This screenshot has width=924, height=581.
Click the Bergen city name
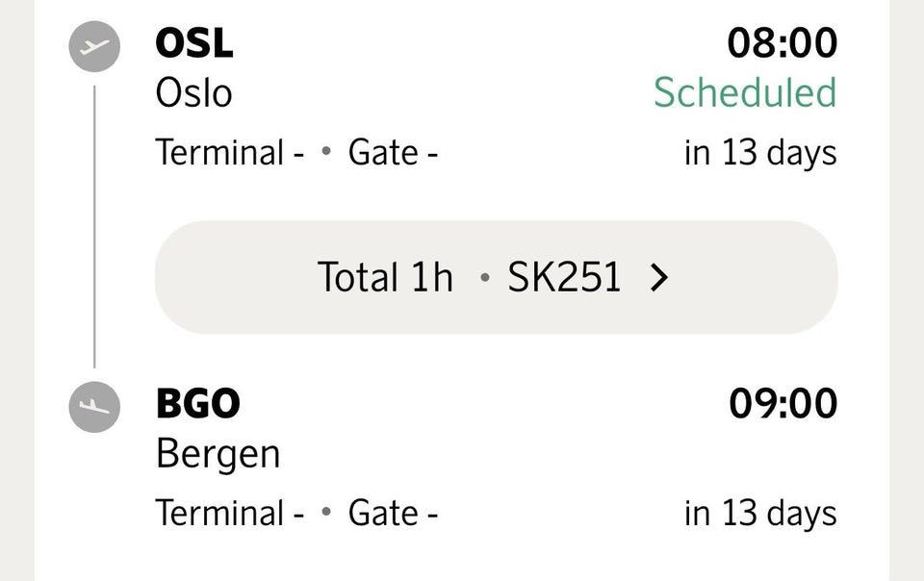coord(218,453)
